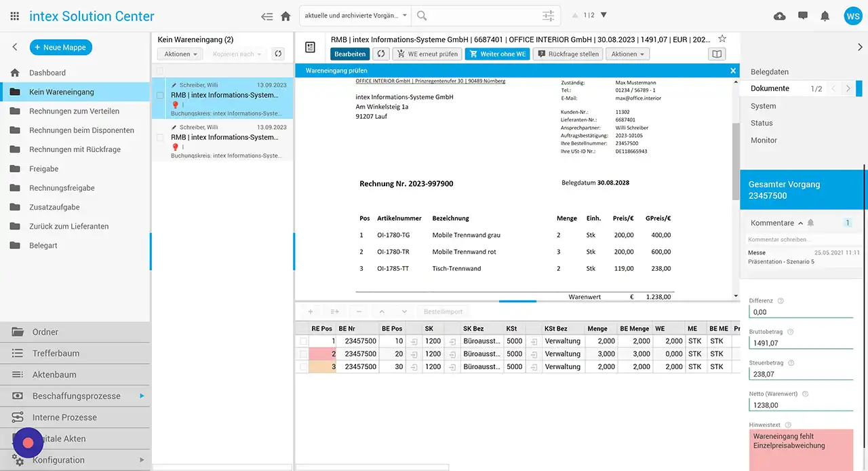Click into the Bruttobetrag field
The width and height of the screenshot is (868, 471).
[x=800, y=343]
